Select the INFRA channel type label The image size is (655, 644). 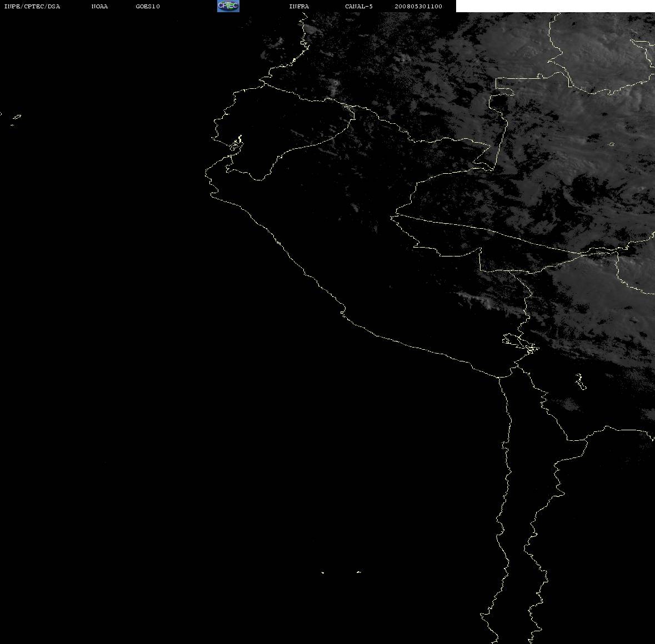pyautogui.click(x=299, y=6)
